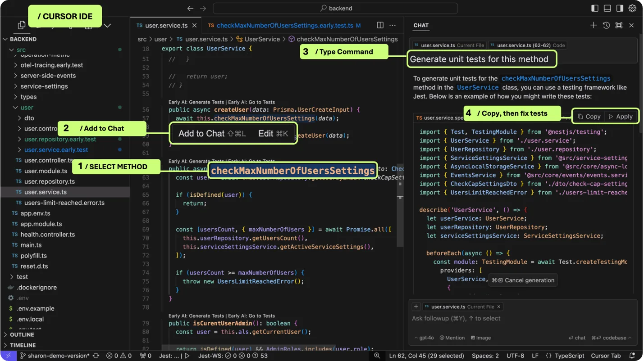Open editor More Actions ellipsis menu
Screen dimensions: 644x361
pos(393,25)
